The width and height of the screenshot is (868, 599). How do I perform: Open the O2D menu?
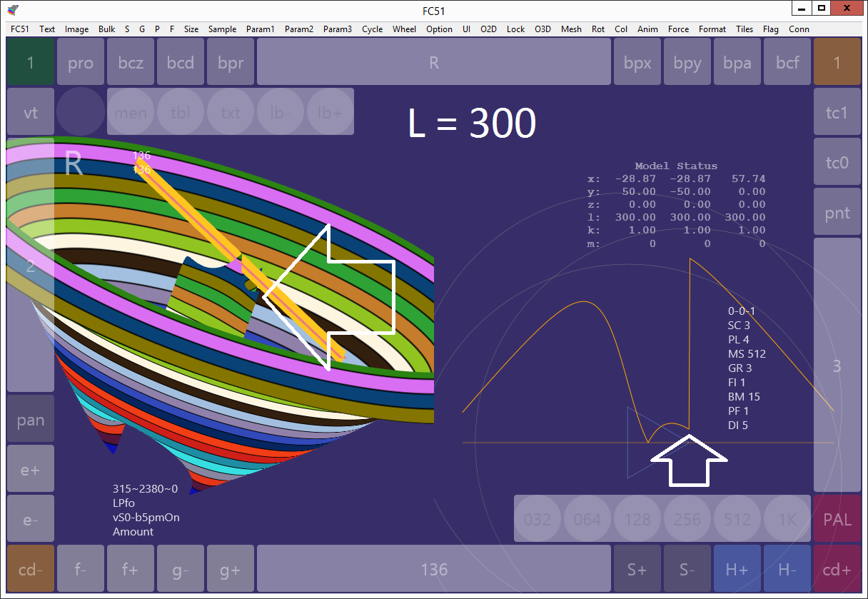489,29
